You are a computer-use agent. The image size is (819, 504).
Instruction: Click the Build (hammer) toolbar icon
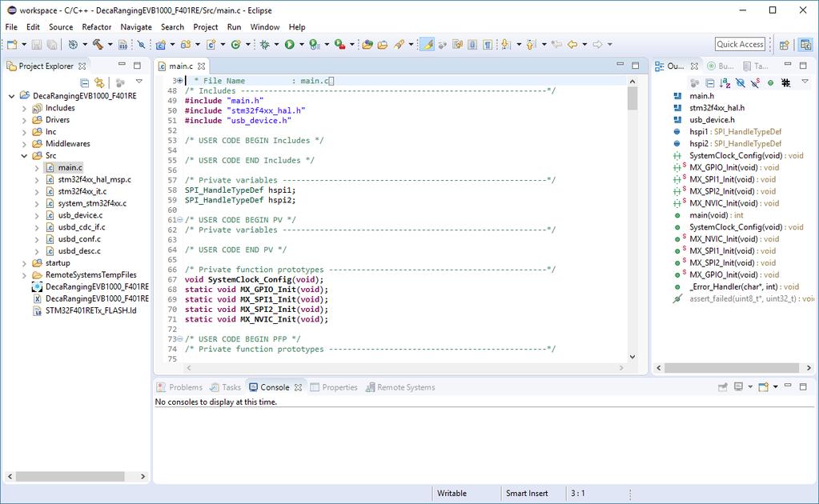[98, 44]
